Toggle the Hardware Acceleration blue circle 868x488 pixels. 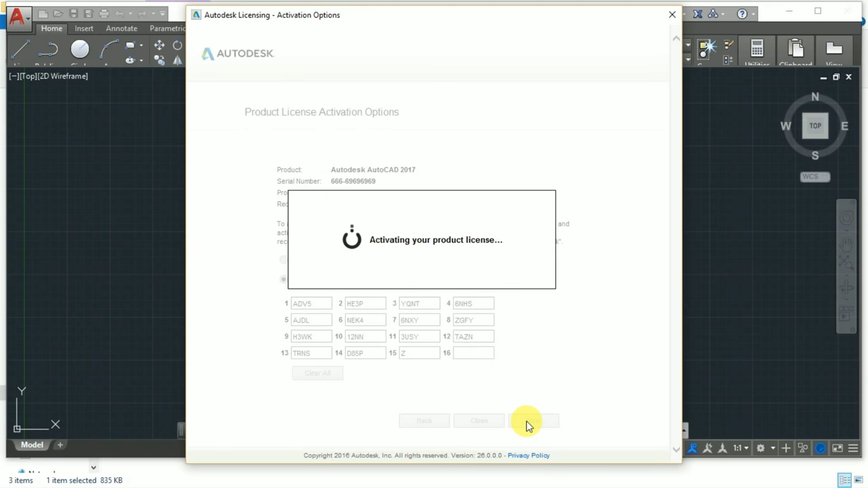pos(821,448)
